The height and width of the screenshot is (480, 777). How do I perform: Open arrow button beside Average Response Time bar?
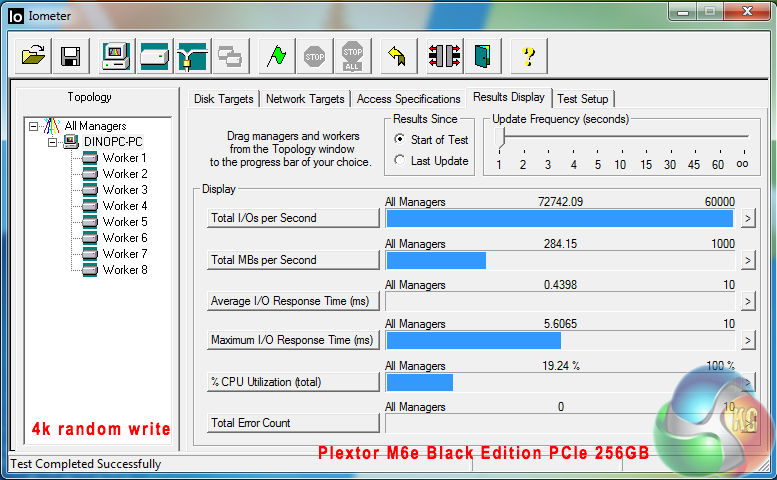click(748, 301)
